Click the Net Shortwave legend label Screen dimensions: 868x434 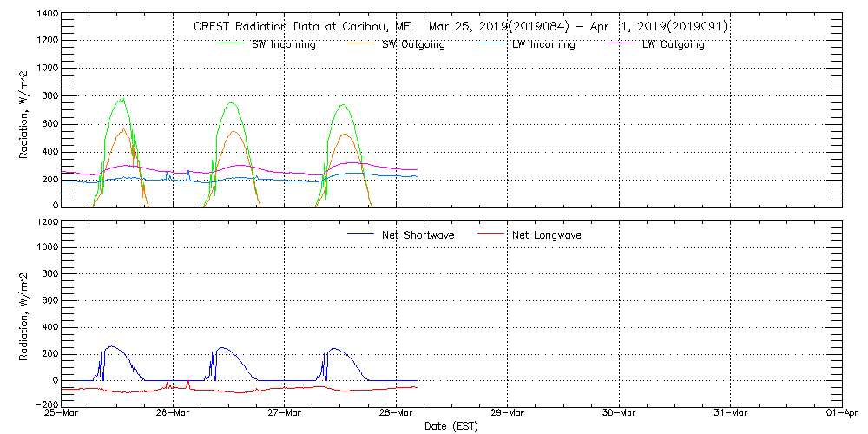(x=418, y=235)
